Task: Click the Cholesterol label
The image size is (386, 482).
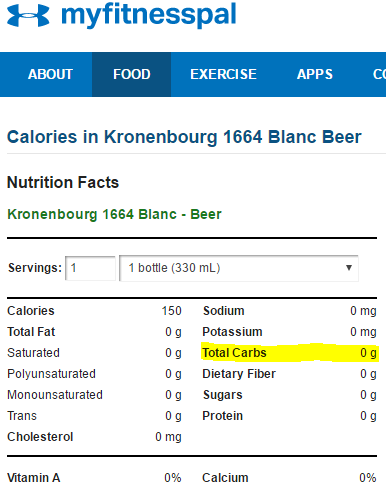Action: coord(40,437)
